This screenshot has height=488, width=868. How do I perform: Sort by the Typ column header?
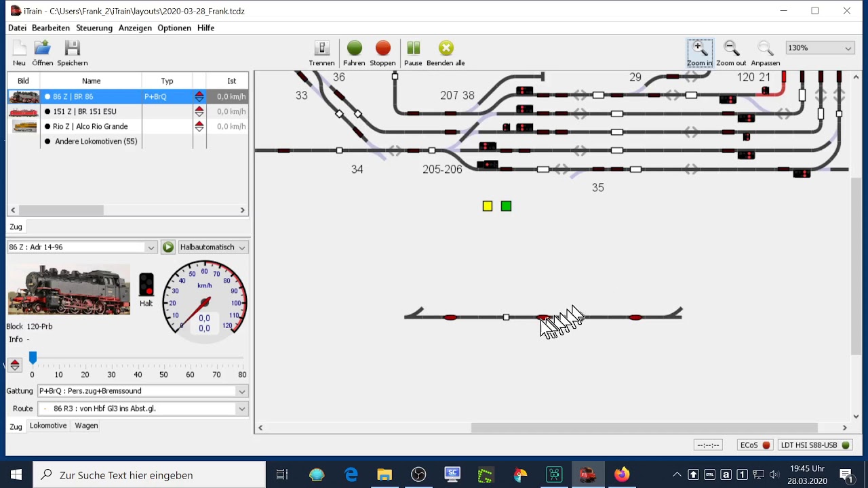(167, 81)
